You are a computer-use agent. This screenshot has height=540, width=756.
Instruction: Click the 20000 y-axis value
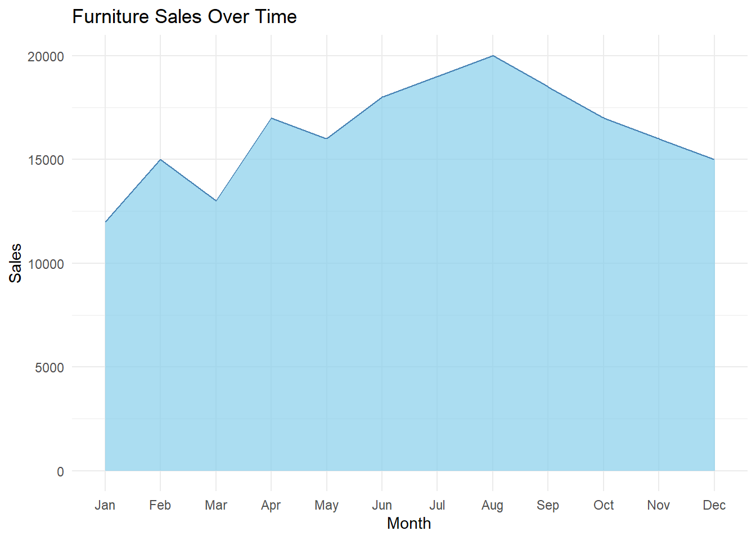[46, 57]
